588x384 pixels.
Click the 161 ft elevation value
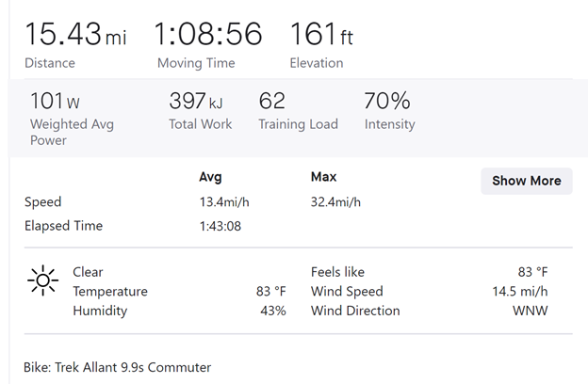coord(321,35)
